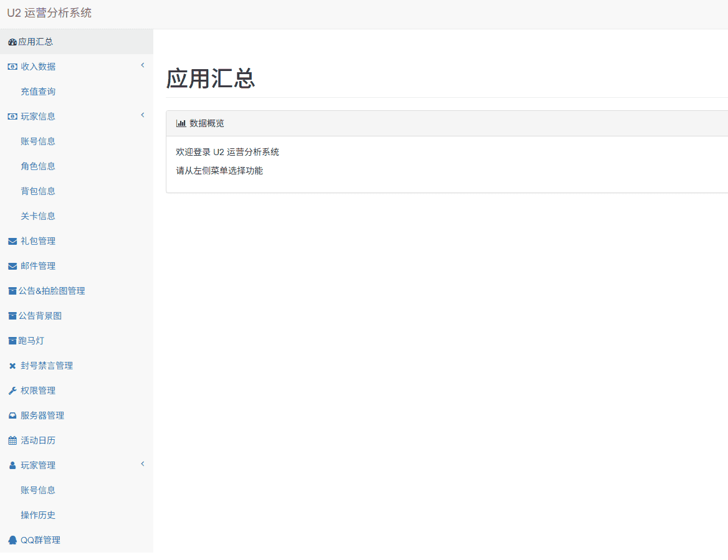Click the calendar icon beside 活动日历
Viewport: 728px width, 560px height.
(x=12, y=440)
